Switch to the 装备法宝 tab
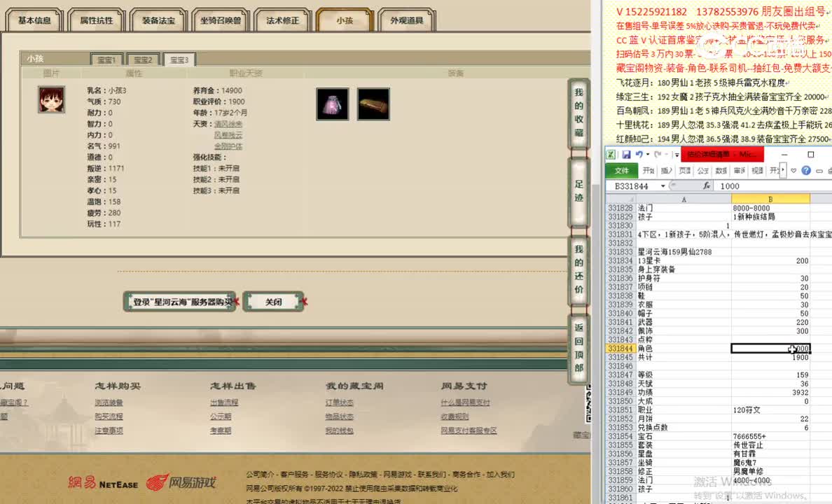 (x=158, y=20)
